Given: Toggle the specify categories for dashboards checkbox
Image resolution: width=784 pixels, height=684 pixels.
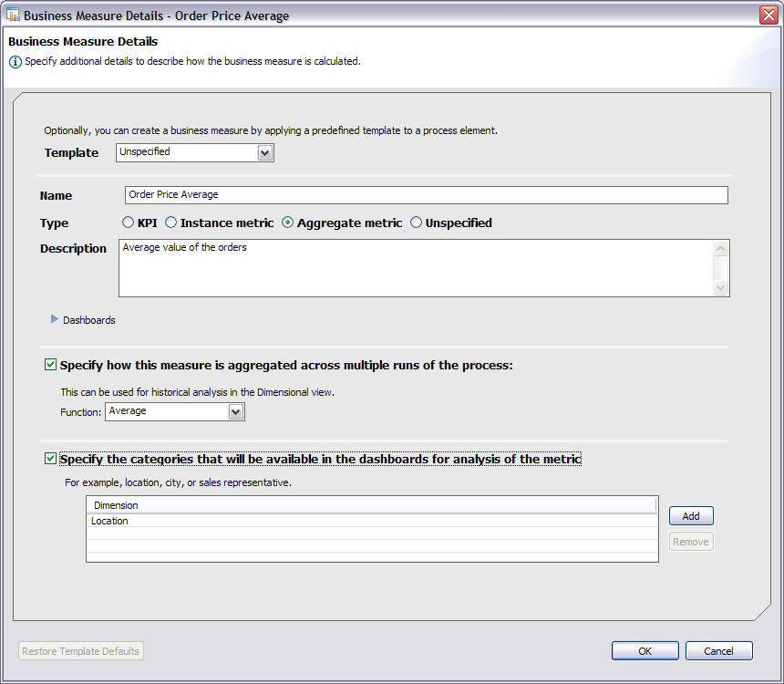Looking at the screenshot, I should pos(50,459).
